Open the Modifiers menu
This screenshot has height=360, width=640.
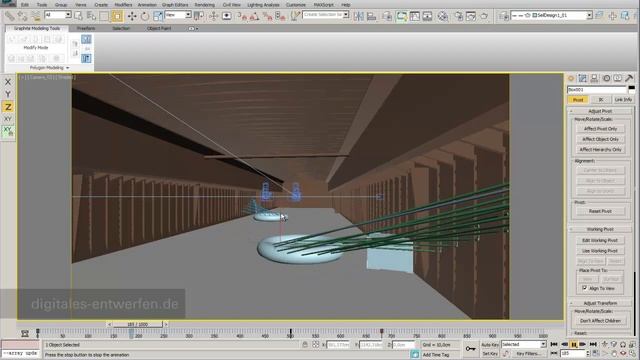(x=123, y=4)
